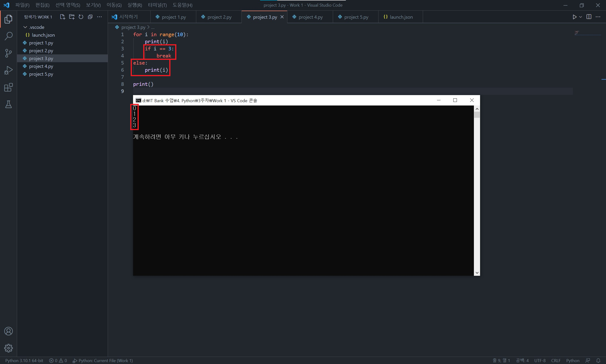Switch to project 4.py tab
Image resolution: width=606 pixels, height=364 pixels.
[310, 17]
